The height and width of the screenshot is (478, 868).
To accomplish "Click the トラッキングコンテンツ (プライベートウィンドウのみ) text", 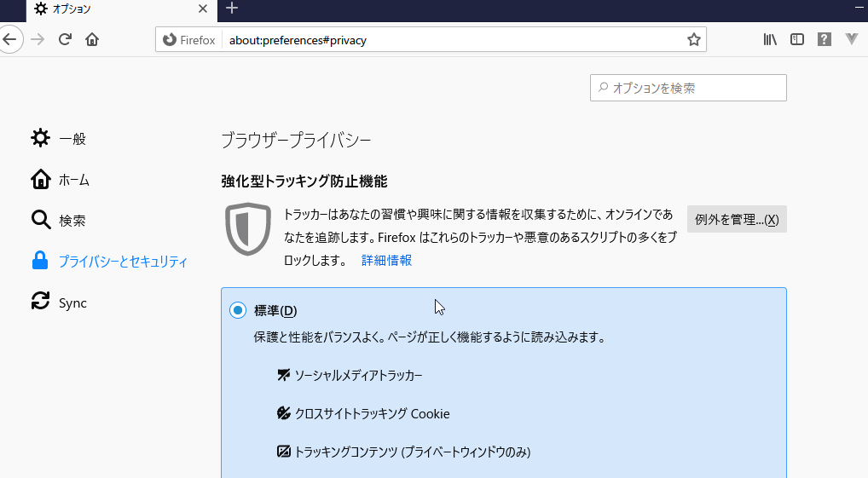I will pyautogui.click(x=413, y=452).
